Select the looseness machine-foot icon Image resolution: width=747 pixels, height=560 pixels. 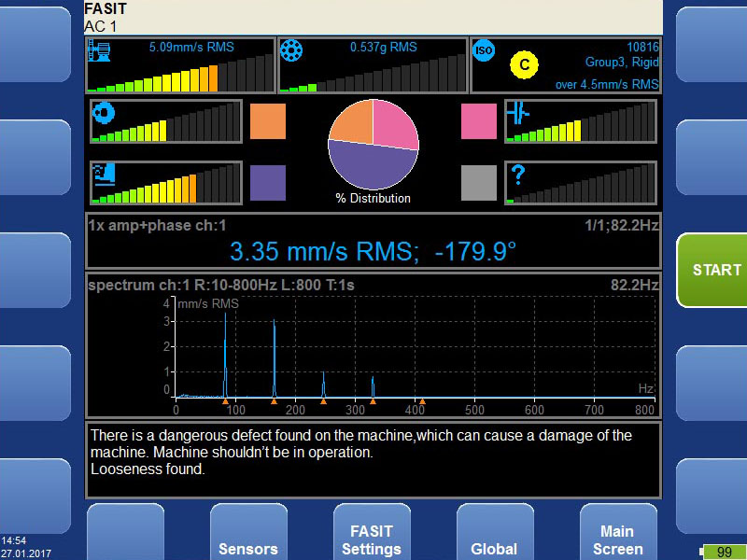pyautogui.click(x=104, y=175)
